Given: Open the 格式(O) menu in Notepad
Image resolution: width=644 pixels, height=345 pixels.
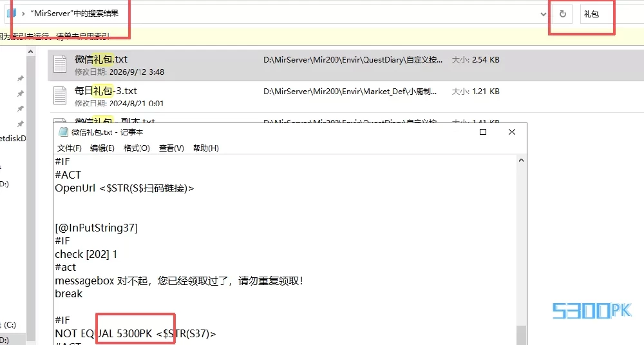Looking at the screenshot, I should coord(137,148).
